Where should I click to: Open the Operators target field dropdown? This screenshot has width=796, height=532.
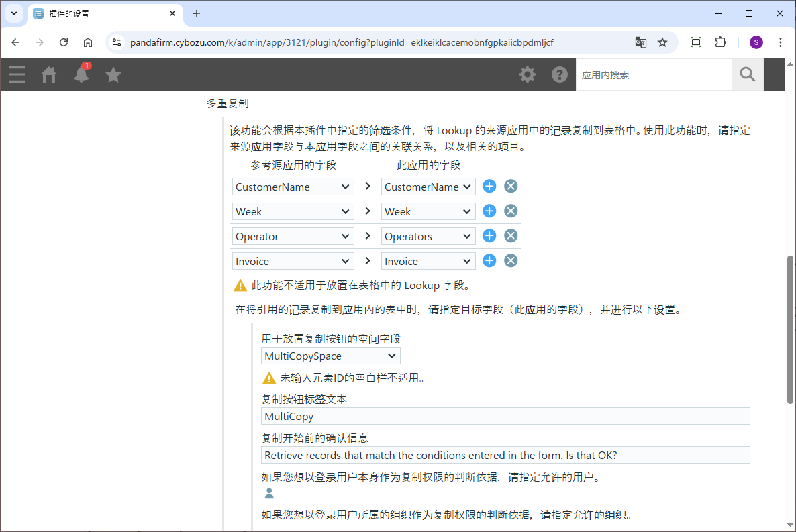pos(428,236)
